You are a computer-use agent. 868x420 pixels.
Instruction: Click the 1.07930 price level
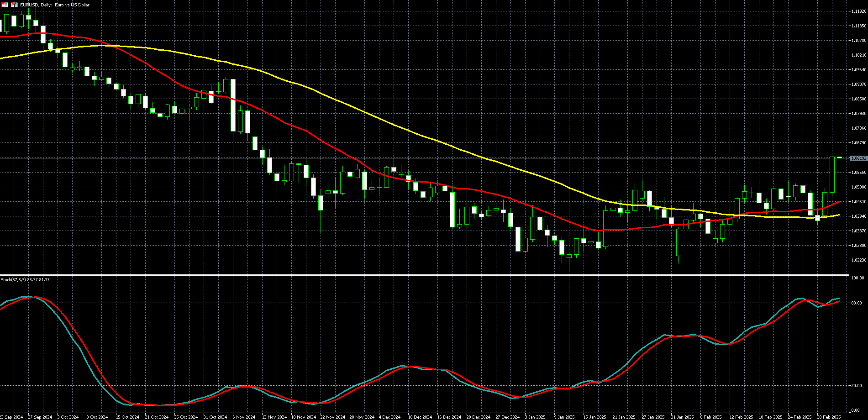[859, 114]
